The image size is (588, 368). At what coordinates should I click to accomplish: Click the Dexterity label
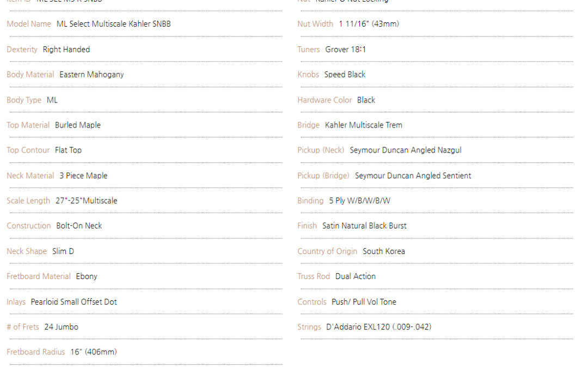point(22,49)
